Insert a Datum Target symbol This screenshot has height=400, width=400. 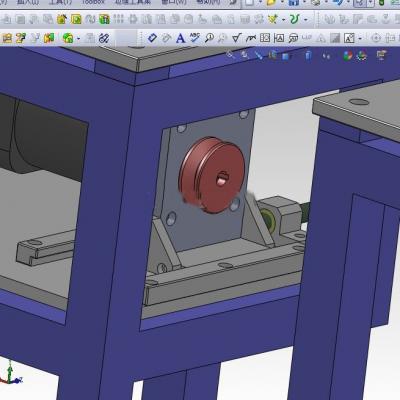pyautogui.click(x=293, y=38)
